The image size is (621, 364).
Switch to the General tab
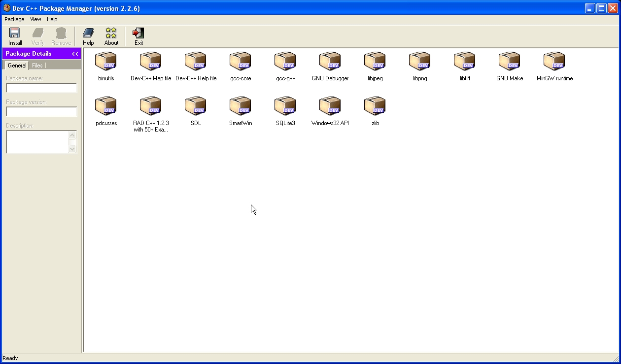(17, 66)
